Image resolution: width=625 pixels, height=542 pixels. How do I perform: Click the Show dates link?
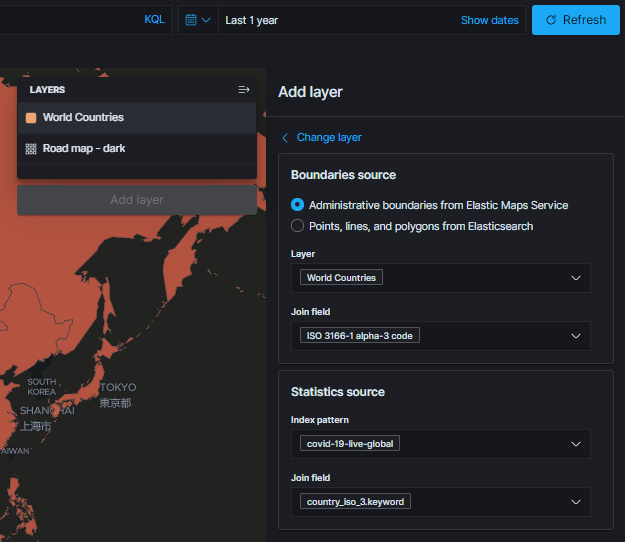[489, 20]
